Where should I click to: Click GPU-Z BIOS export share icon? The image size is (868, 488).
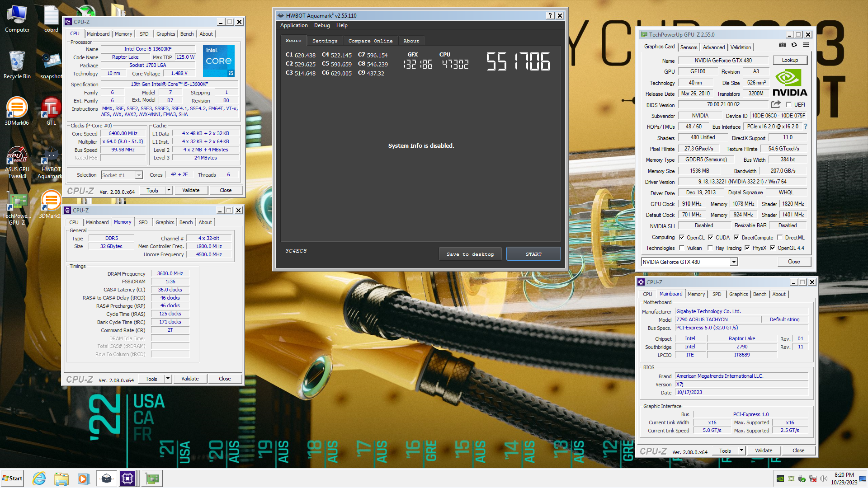776,104
